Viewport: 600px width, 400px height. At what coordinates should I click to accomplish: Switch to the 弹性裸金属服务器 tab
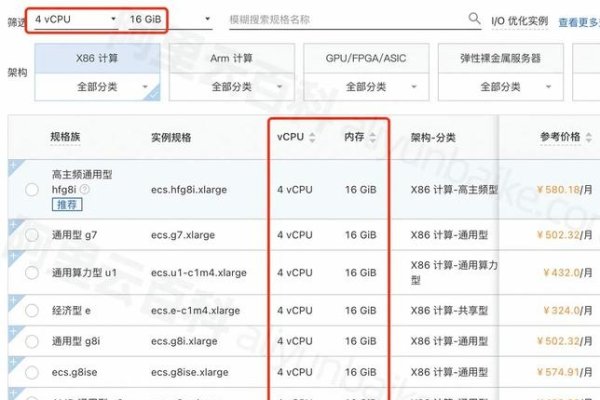(501, 58)
